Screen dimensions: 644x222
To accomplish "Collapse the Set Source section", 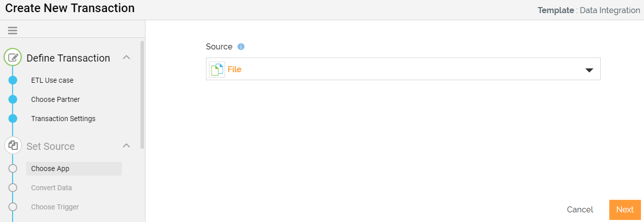I will (127, 146).
